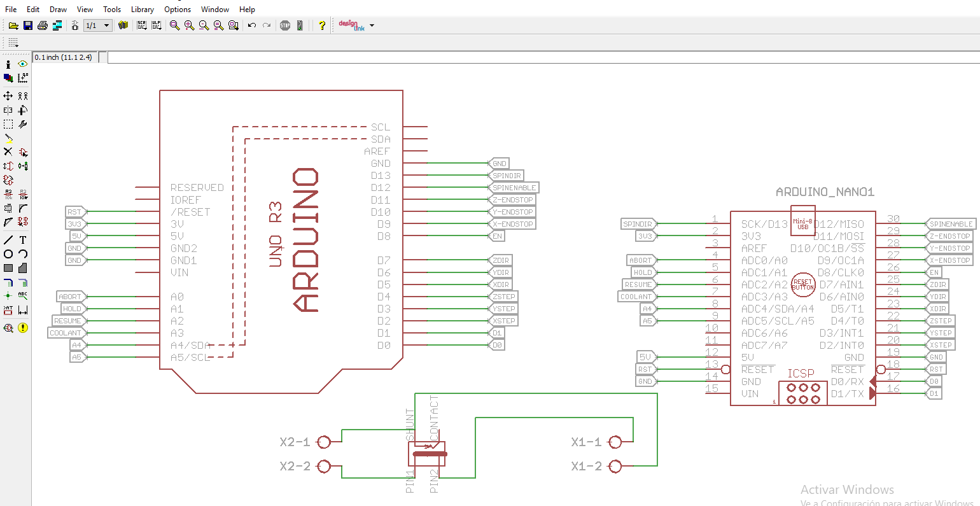Image resolution: width=980 pixels, height=506 pixels.
Task: Open the Edit menu
Action: 33,10
